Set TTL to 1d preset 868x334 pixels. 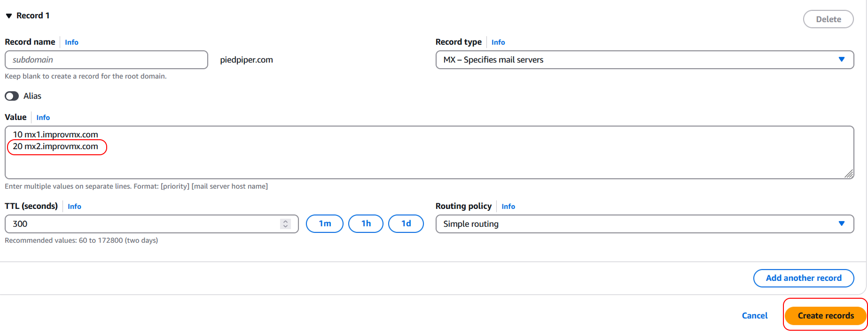pyautogui.click(x=406, y=223)
